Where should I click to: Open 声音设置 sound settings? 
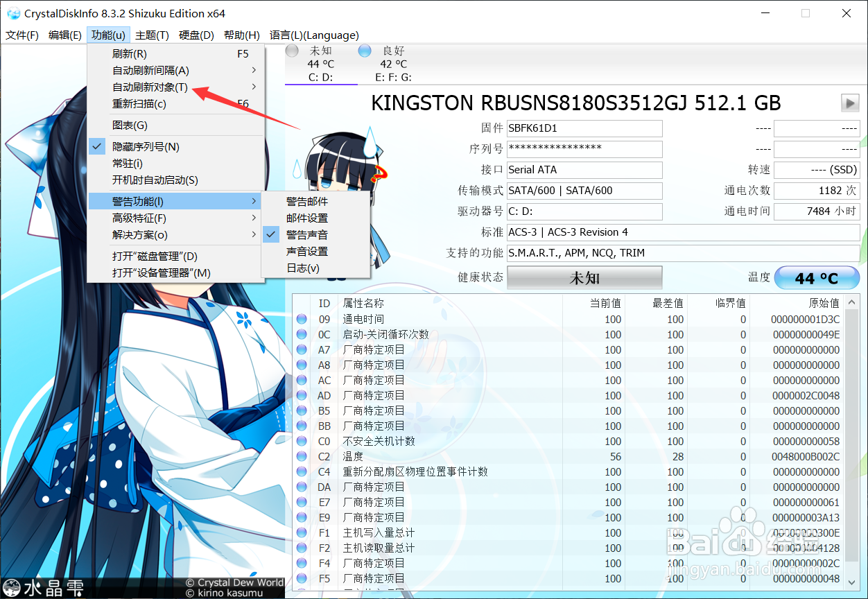pyautogui.click(x=315, y=252)
